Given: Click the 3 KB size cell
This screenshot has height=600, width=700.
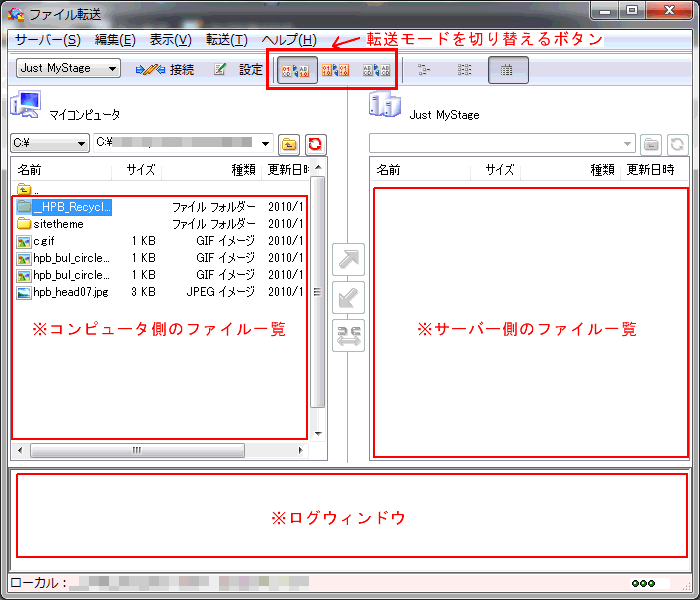Looking at the screenshot, I should [143, 292].
